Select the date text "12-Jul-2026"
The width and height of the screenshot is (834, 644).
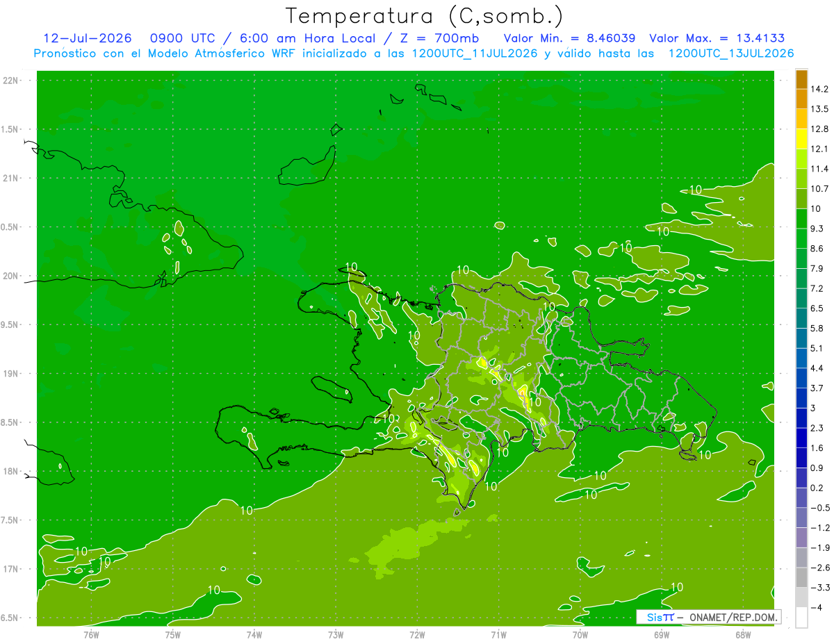[x=87, y=38]
